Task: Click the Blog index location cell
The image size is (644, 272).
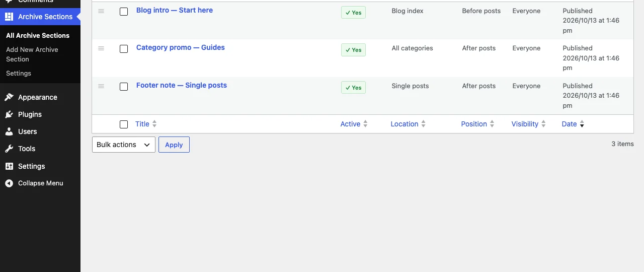Action: (408, 11)
